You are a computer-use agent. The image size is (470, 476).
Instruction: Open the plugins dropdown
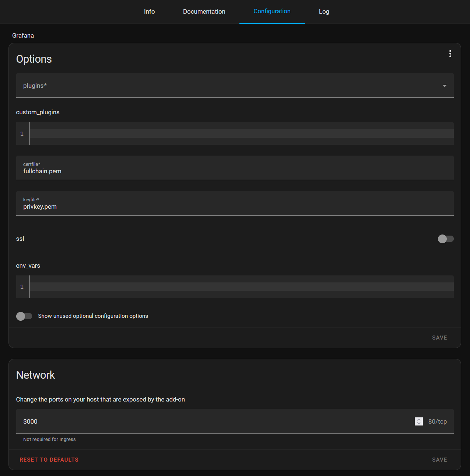pyautogui.click(x=445, y=85)
